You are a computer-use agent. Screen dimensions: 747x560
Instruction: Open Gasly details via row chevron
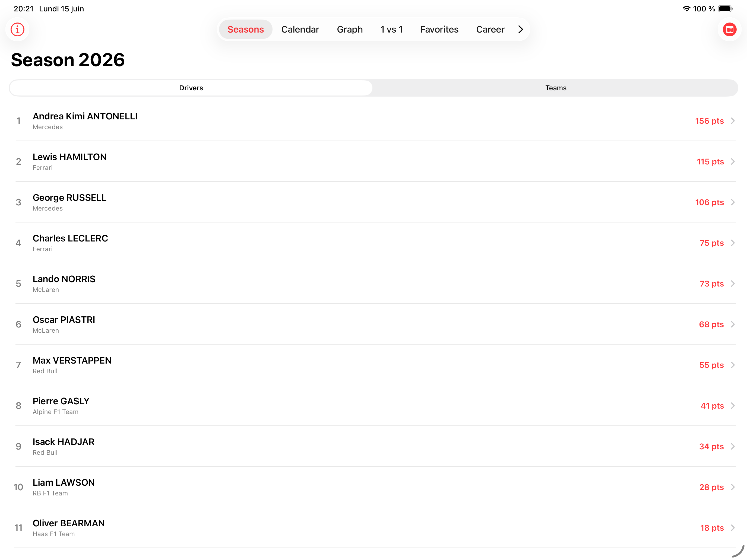click(733, 406)
